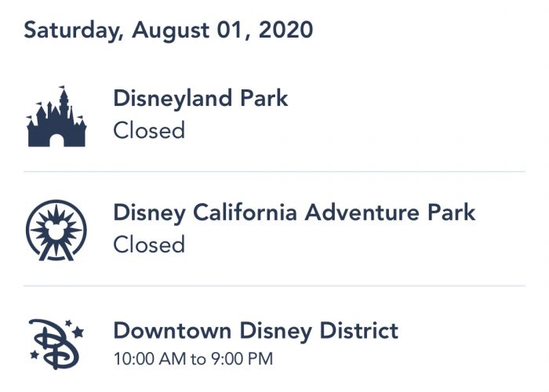Tap the Pixar Pal-A-Round wheel icon
The image size is (549, 392).
pos(56,230)
